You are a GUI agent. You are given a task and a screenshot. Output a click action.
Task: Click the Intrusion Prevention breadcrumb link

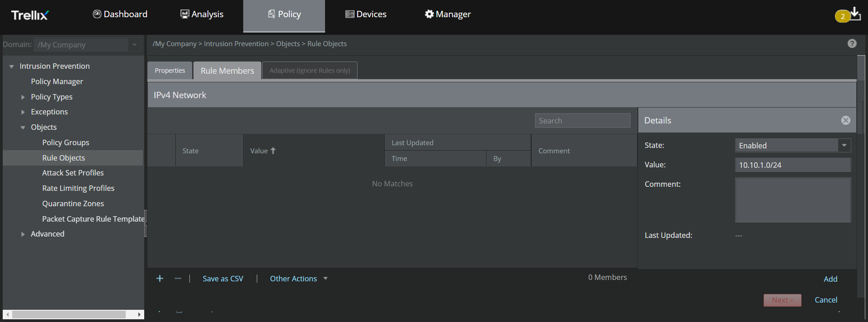236,44
